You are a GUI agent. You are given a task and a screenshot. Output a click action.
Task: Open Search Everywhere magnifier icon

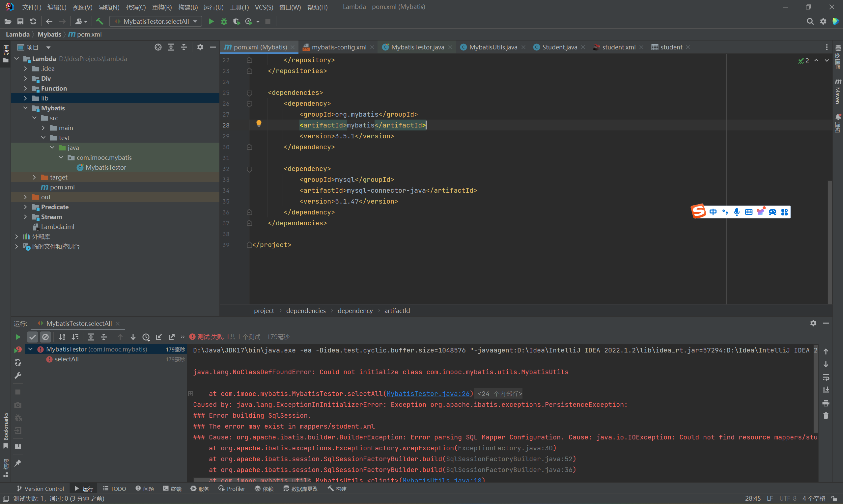(x=810, y=21)
